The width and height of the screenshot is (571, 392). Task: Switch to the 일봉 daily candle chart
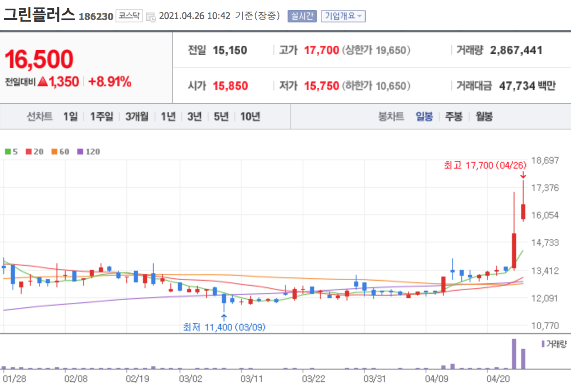[x=424, y=117]
